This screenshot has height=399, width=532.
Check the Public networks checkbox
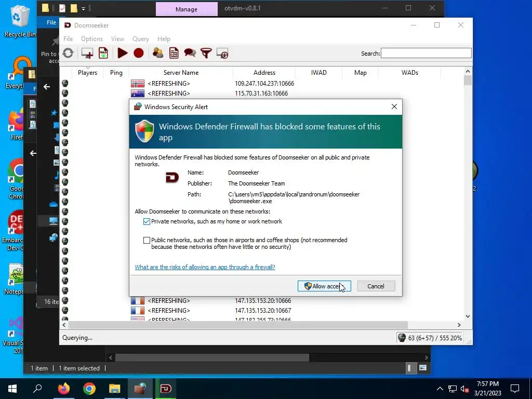pos(147,240)
